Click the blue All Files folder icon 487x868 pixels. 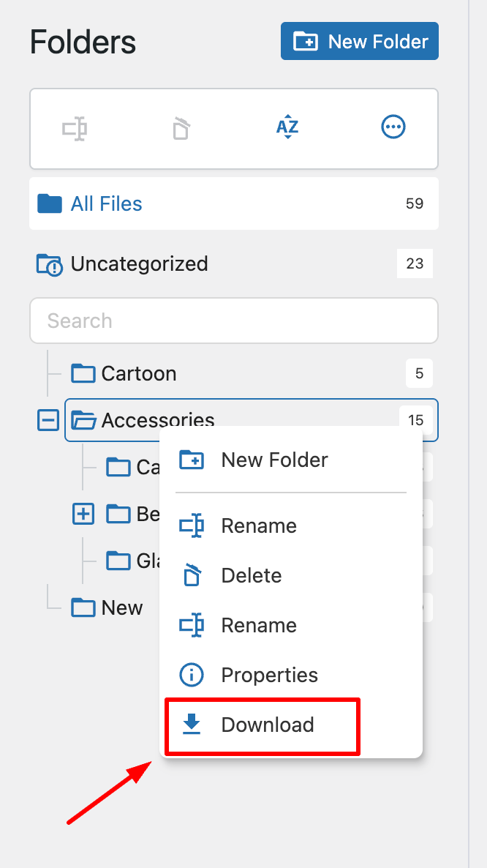pyautogui.click(x=48, y=203)
